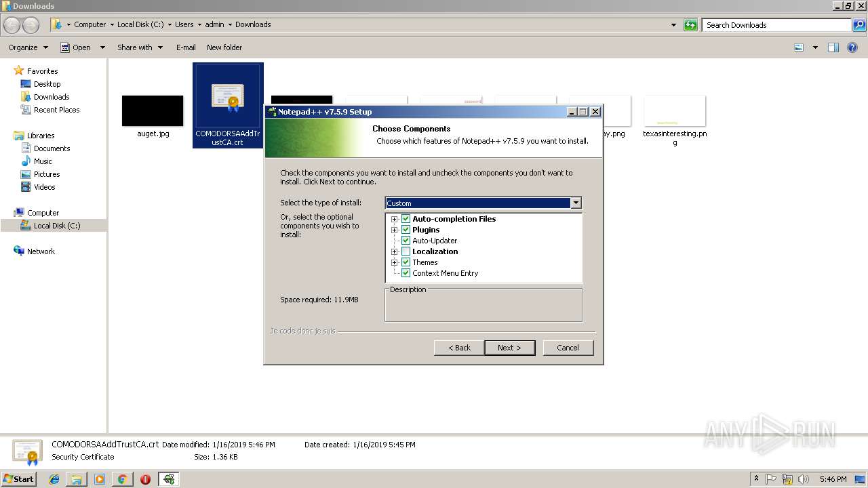Open network status tray icon
The height and width of the screenshot is (488, 868).
[x=788, y=479]
